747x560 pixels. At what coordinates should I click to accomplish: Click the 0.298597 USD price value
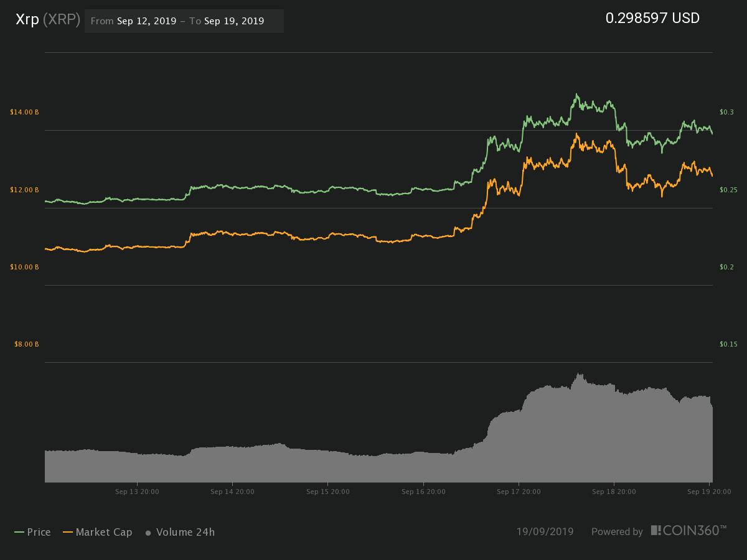pos(652,19)
